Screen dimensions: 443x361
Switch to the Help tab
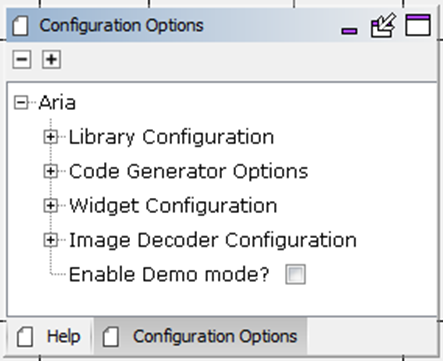(49, 336)
